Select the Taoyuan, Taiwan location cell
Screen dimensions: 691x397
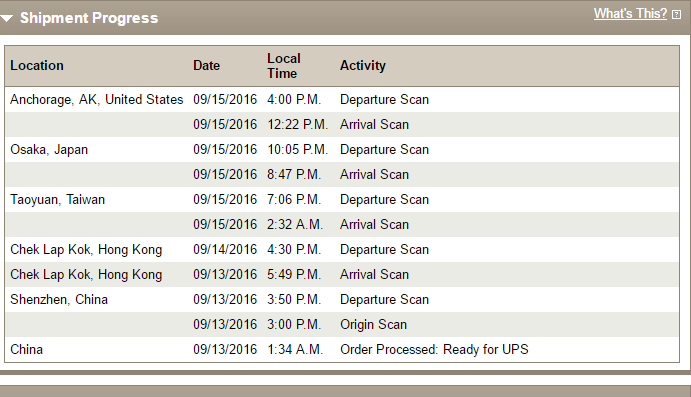(x=57, y=200)
